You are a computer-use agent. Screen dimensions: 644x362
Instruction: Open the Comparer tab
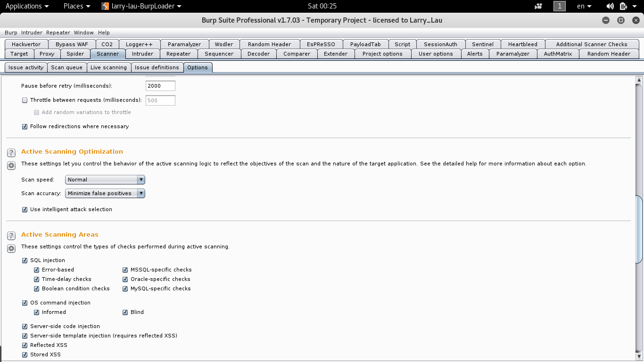click(x=297, y=54)
